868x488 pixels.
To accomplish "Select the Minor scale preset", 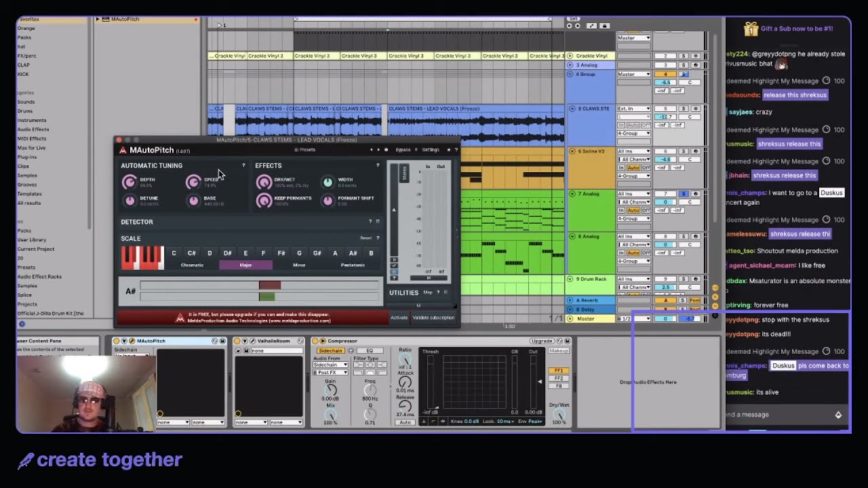I will coord(299,265).
